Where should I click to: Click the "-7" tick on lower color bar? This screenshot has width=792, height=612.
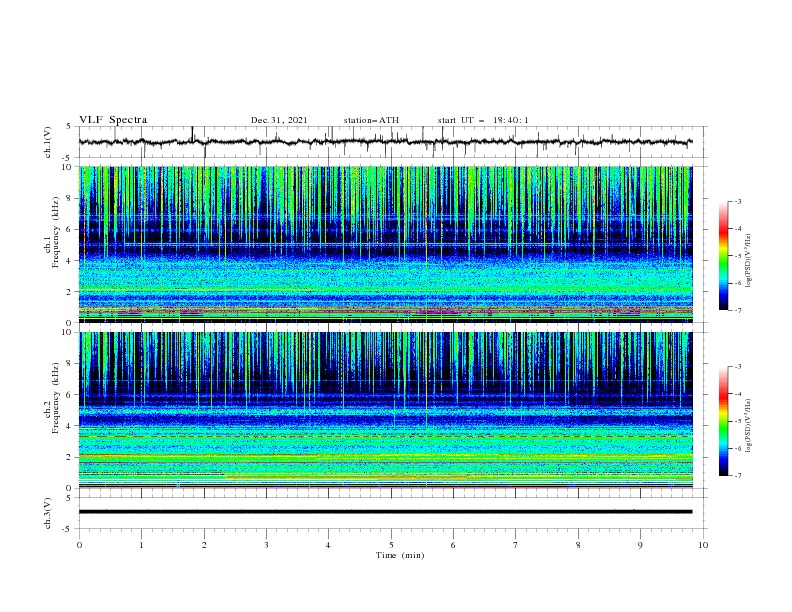pos(737,476)
